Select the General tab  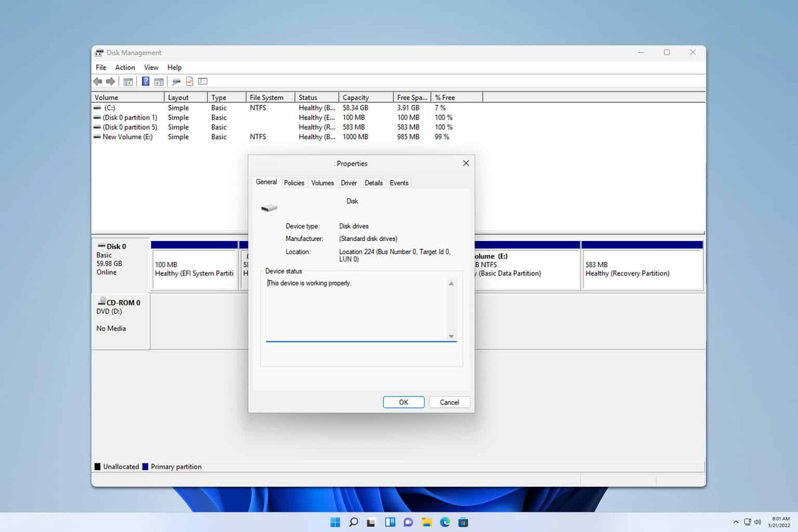click(x=267, y=182)
